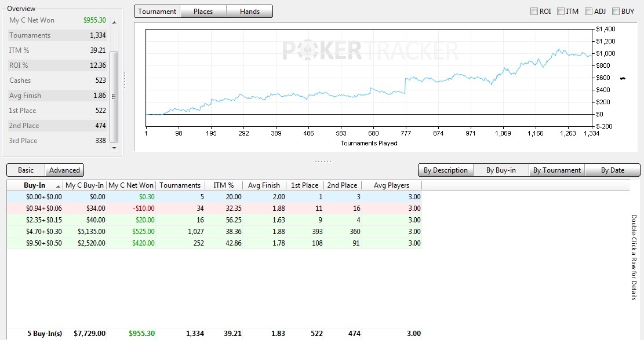Group results By Date
Viewport: 644px width, 340px height.
612,170
